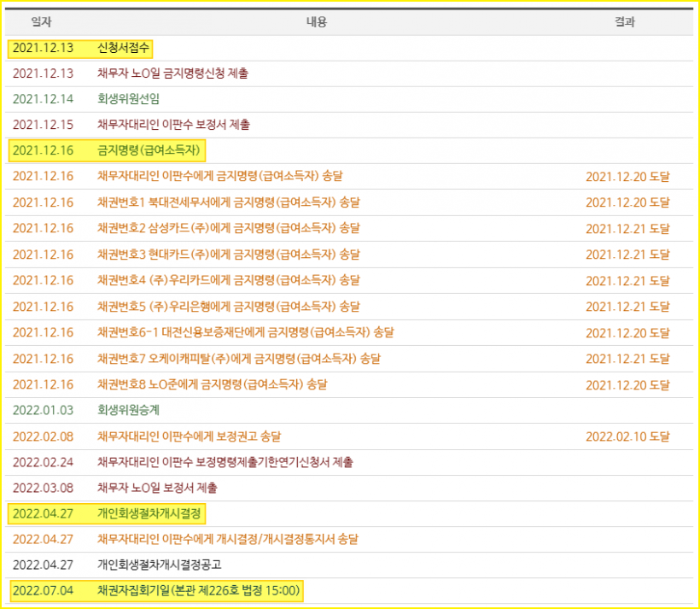Click 채권자집회기일(본관 제226호 법정 15:00) entry
This screenshot has height=609, width=700.
pyautogui.click(x=199, y=591)
